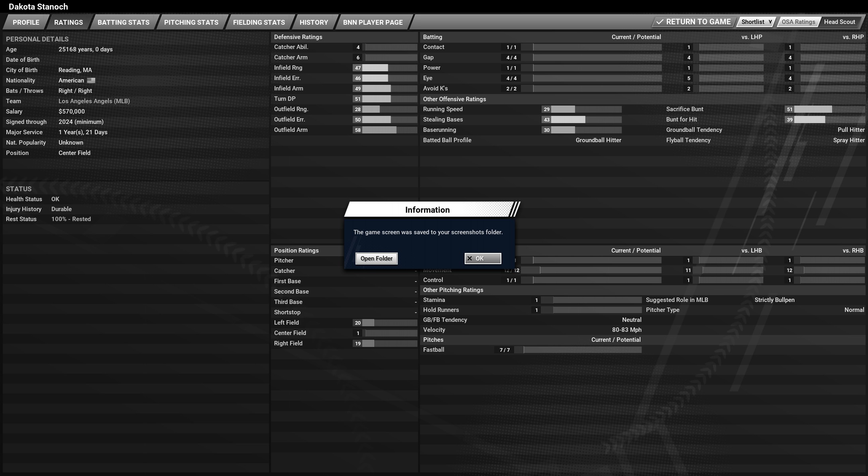
Task: Click the checkmark icon on Return to Game
Action: click(660, 22)
